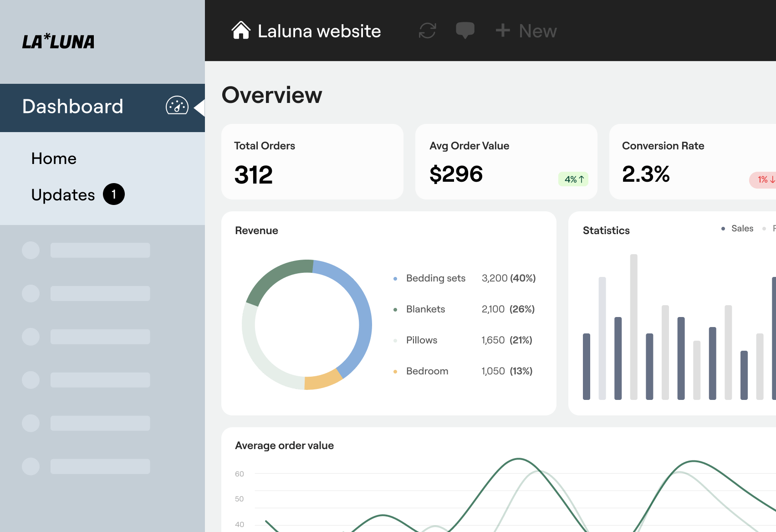Click the Updates notification badge

[113, 194]
